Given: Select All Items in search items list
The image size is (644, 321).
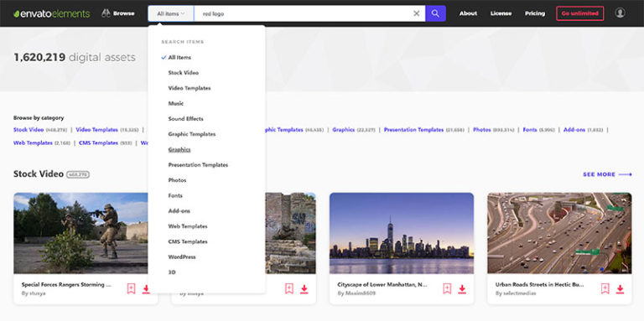Looking at the screenshot, I should (x=179, y=58).
